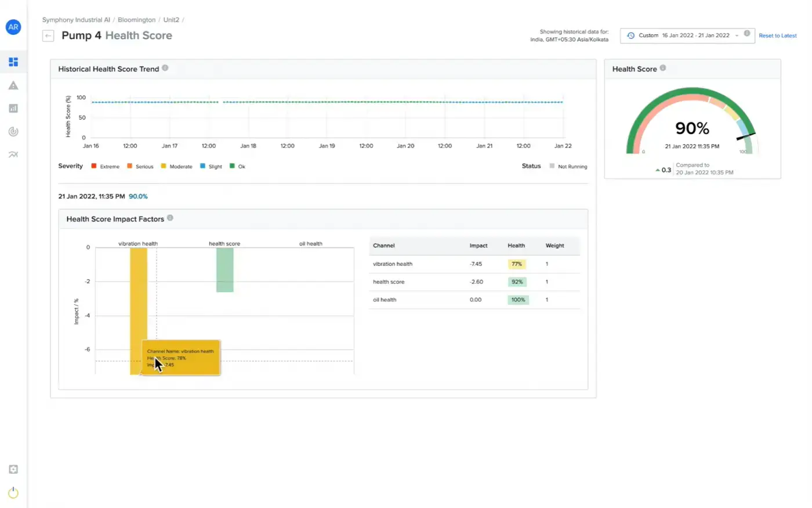Image resolution: width=812 pixels, height=508 pixels.
Task: Open Unit2 in the breadcrumb
Action: [x=171, y=20]
